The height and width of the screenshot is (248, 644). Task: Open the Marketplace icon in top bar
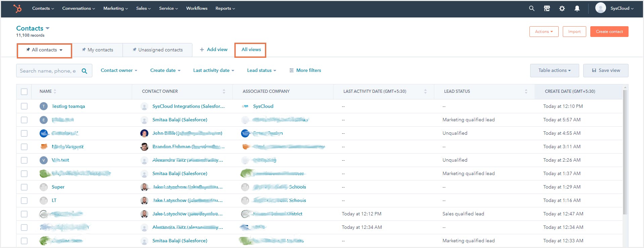click(x=547, y=8)
